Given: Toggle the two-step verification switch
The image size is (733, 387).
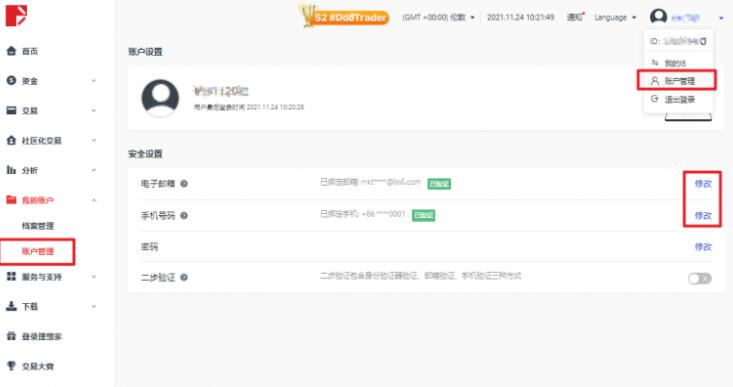Looking at the screenshot, I should pos(699,279).
